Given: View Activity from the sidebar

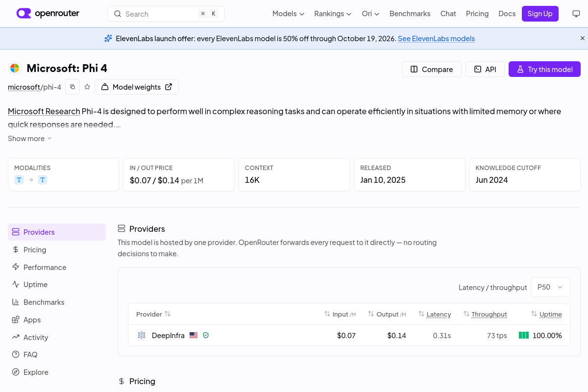Looking at the screenshot, I should 57,337.
